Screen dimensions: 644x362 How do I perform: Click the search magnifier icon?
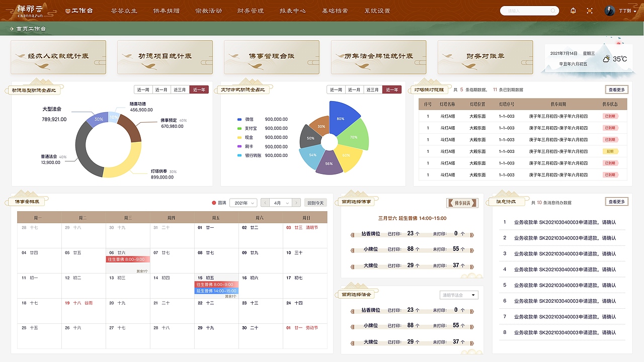[x=553, y=11]
